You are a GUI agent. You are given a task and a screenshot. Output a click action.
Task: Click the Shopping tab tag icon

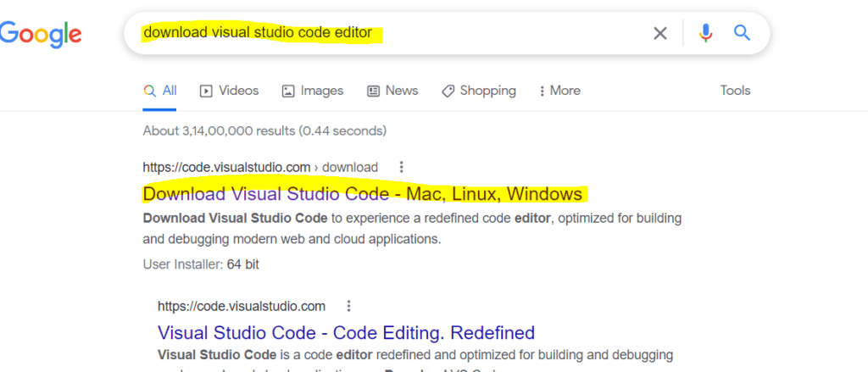click(448, 92)
